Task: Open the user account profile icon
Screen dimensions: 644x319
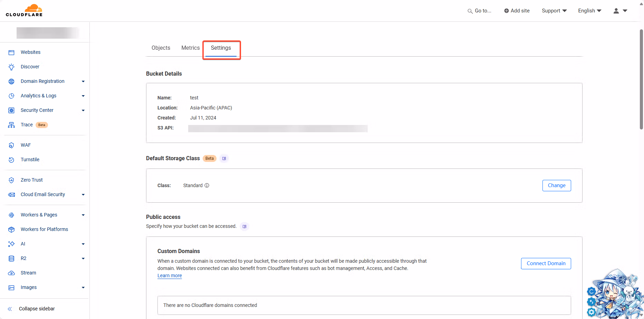Action: 616,11
